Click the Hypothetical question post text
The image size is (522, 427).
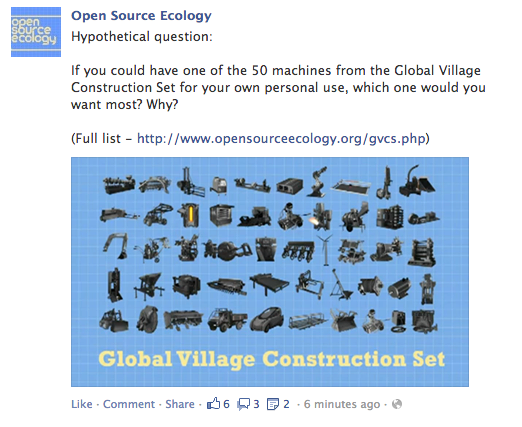(x=142, y=37)
